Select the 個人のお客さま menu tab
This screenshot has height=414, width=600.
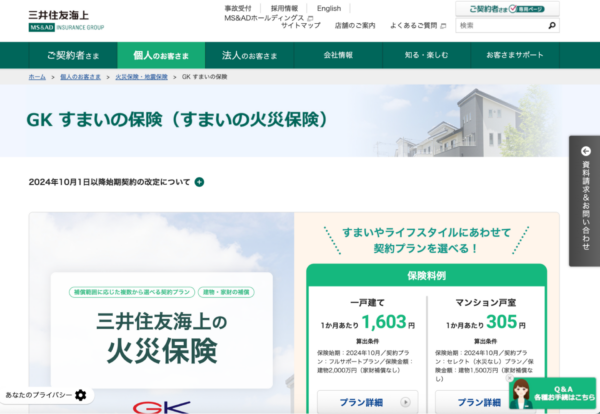pyautogui.click(x=161, y=55)
